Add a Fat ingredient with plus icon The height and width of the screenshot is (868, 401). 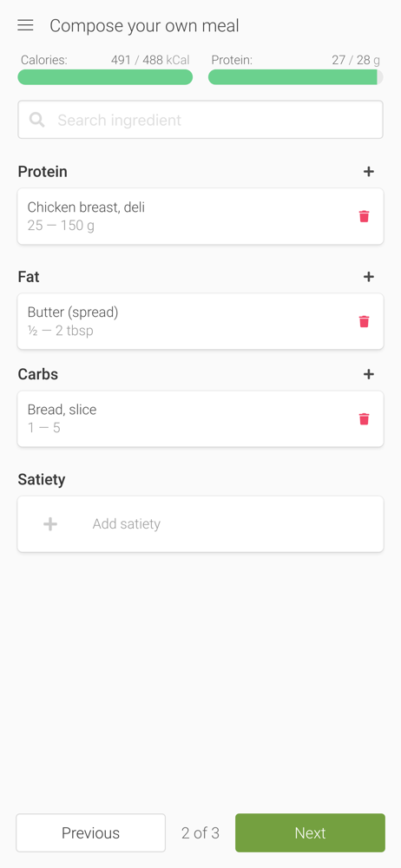click(369, 277)
